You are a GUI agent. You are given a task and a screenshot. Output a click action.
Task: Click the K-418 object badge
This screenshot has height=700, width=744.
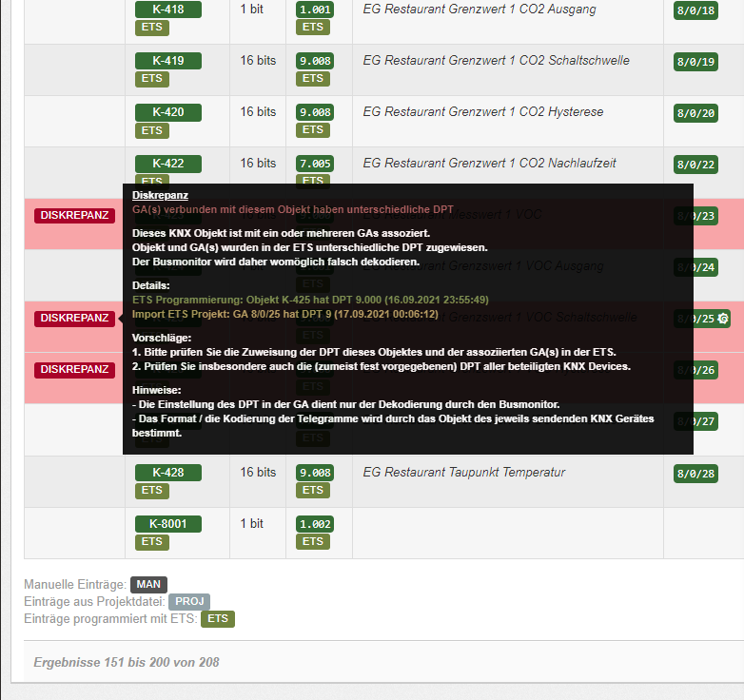click(168, 10)
